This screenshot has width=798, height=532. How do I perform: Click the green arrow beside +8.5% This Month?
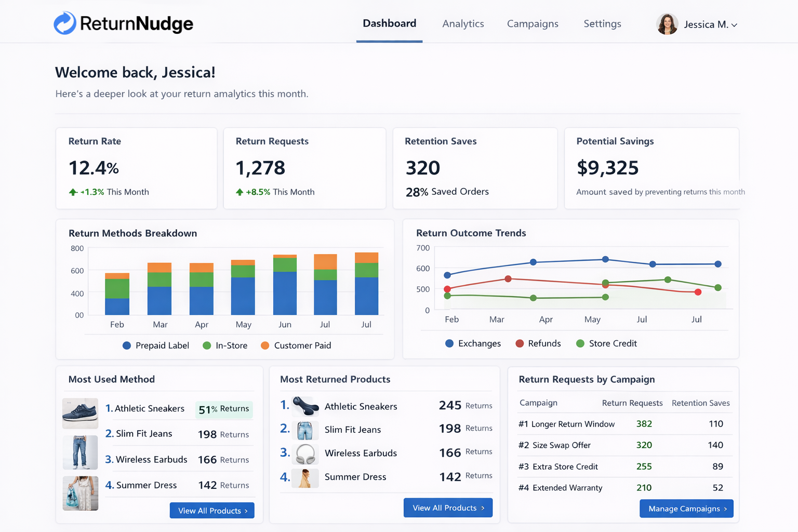coord(241,192)
